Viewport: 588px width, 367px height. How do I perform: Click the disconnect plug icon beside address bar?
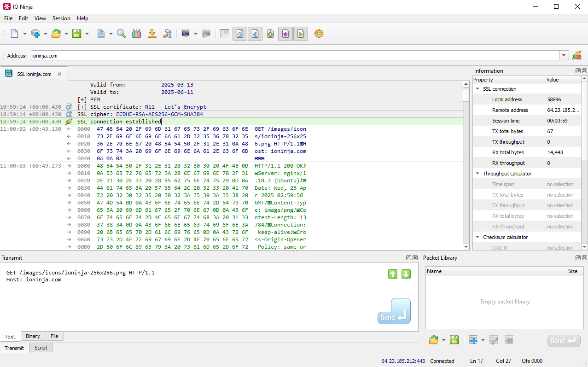pos(576,56)
